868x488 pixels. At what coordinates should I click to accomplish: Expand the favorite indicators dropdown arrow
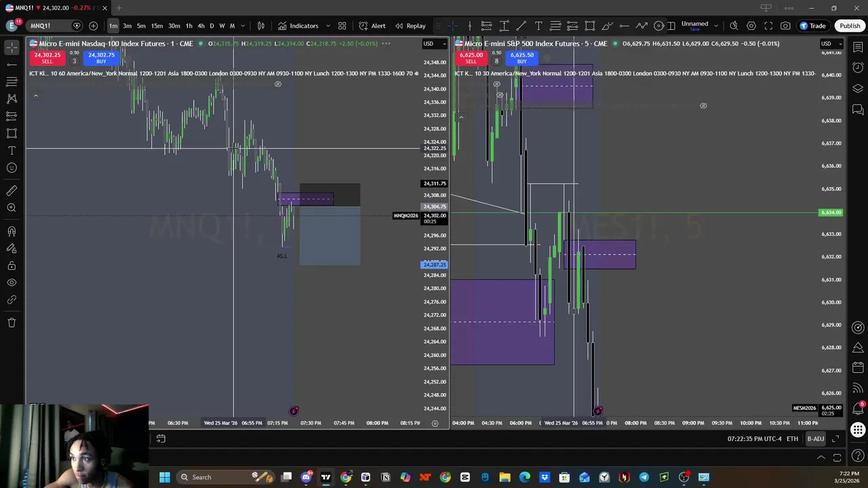pos(328,26)
